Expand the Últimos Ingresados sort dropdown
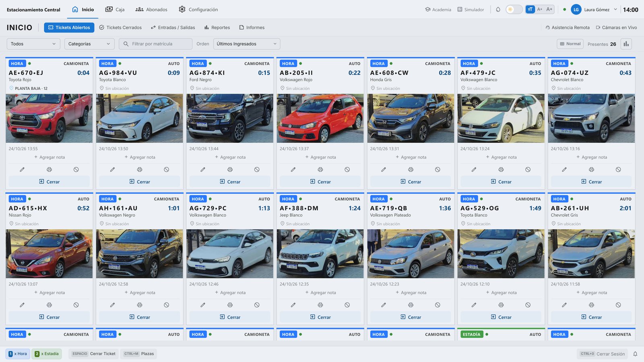 click(247, 44)
